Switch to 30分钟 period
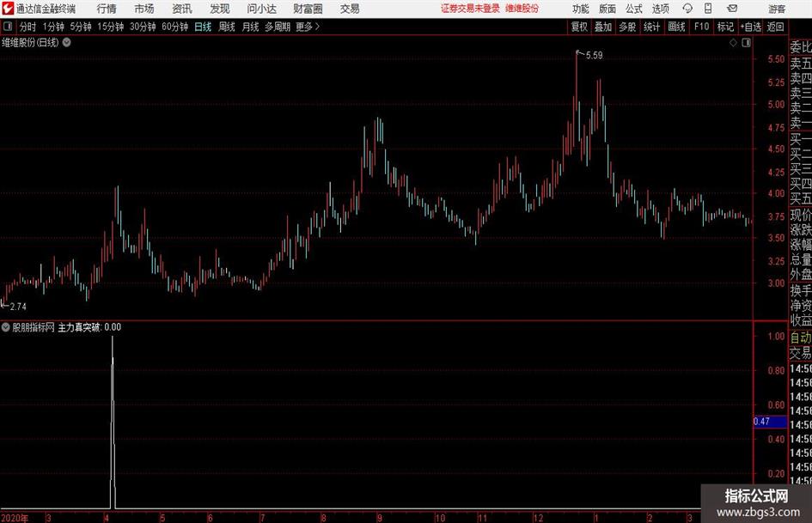The width and height of the screenshot is (812, 523). point(143,27)
